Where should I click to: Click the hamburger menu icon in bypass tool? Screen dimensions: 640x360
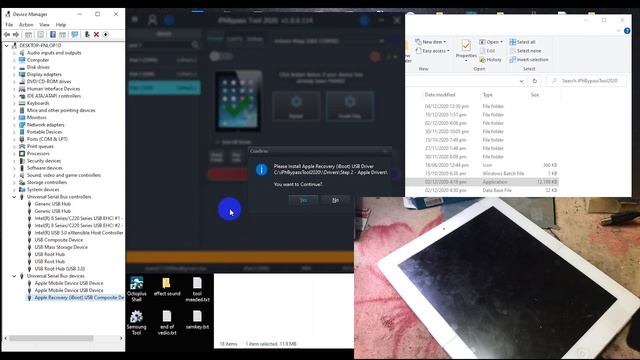click(135, 19)
